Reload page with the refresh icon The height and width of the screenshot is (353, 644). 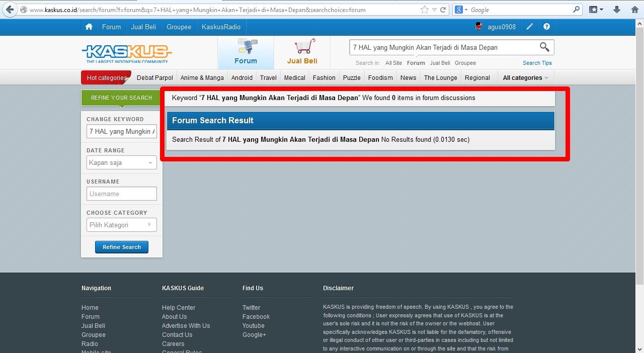click(443, 10)
